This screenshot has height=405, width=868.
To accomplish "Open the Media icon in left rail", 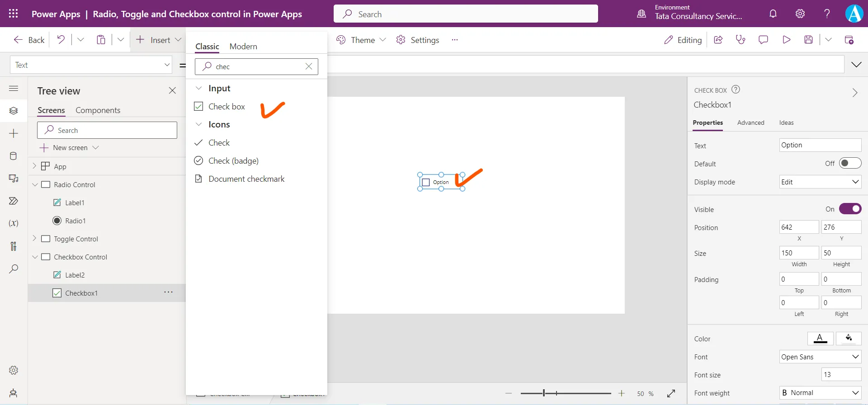I will pyautogui.click(x=14, y=179).
